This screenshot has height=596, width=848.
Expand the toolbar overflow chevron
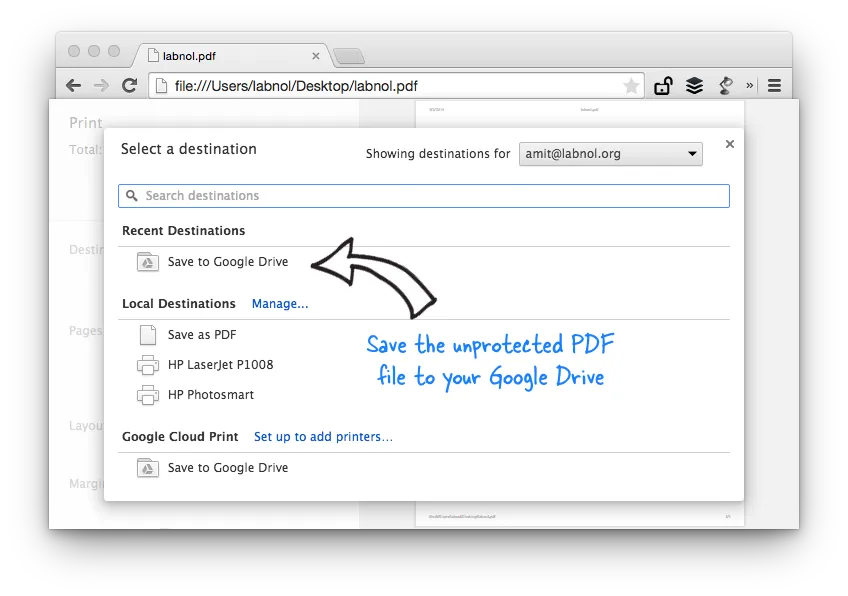coord(749,86)
